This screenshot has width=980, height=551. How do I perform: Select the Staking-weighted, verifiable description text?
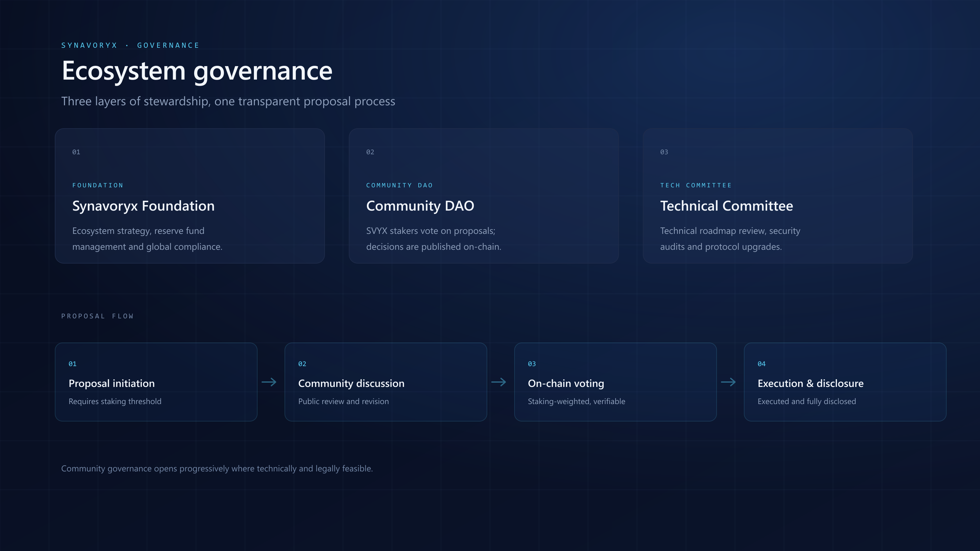coord(576,402)
